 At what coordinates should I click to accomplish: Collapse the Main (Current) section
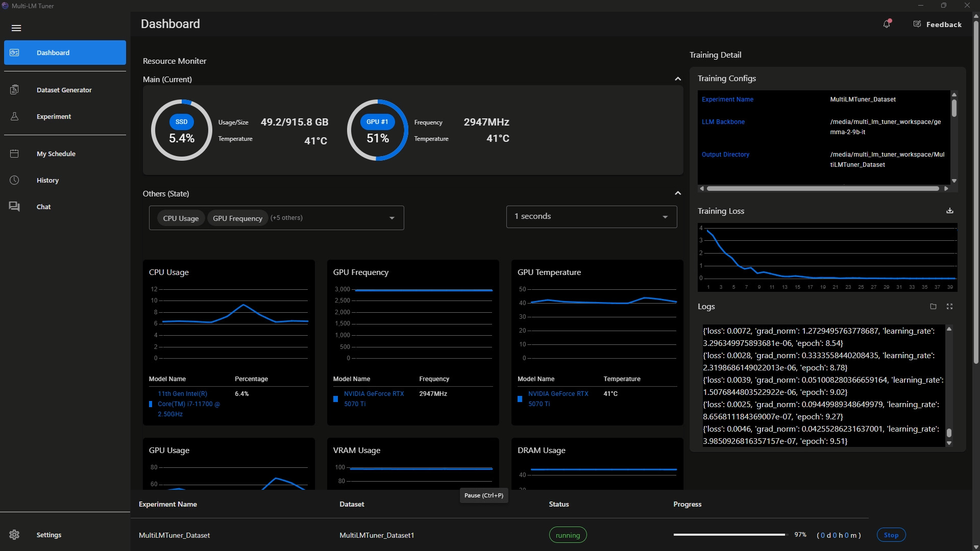tap(677, 79)
